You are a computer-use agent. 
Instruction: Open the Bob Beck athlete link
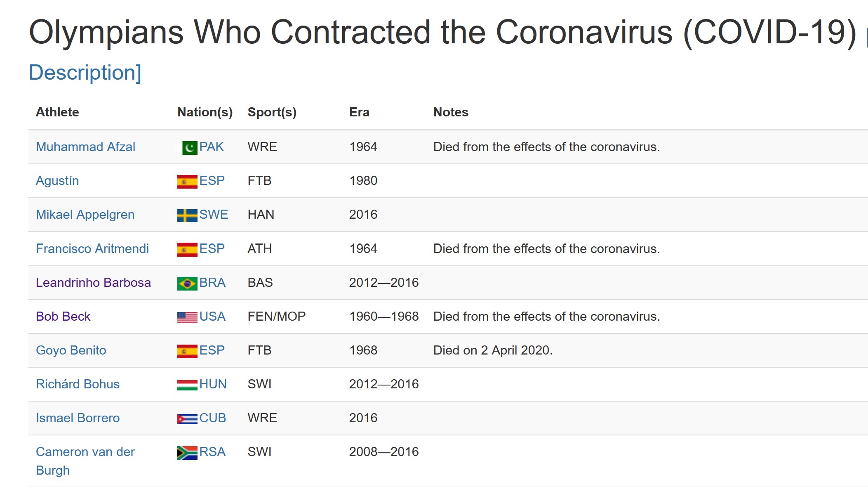63,317
